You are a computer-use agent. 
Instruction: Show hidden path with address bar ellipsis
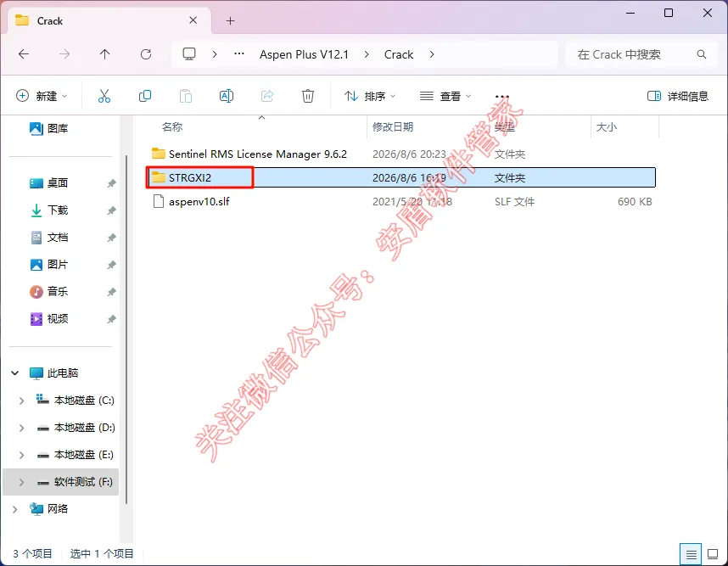(239, 54)
